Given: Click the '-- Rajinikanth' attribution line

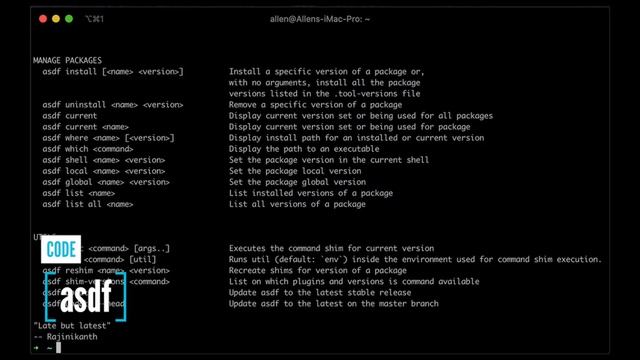Looking at the screenshot, I should [x=65, y=337].
